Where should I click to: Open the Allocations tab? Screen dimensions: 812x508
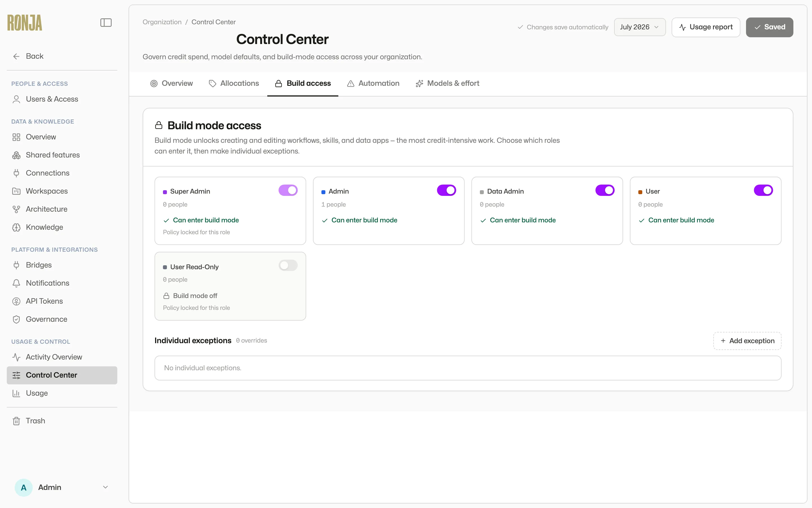pos(234,84)
